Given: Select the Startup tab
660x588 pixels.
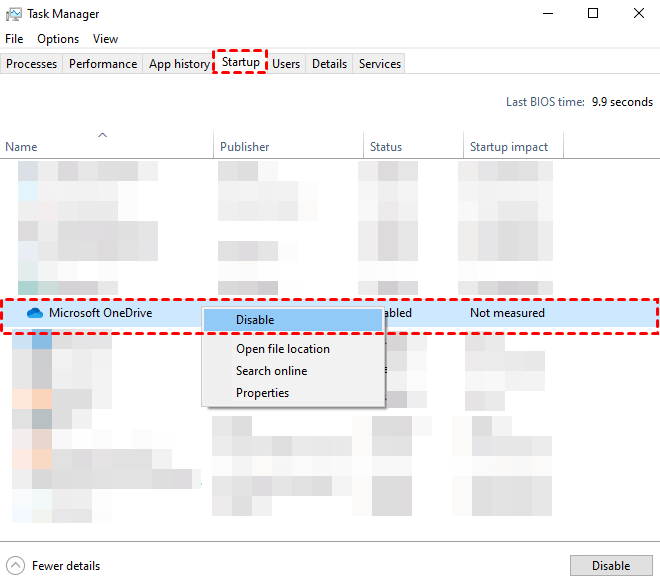Looking at the screenshot, I should [x=241, y=62].
